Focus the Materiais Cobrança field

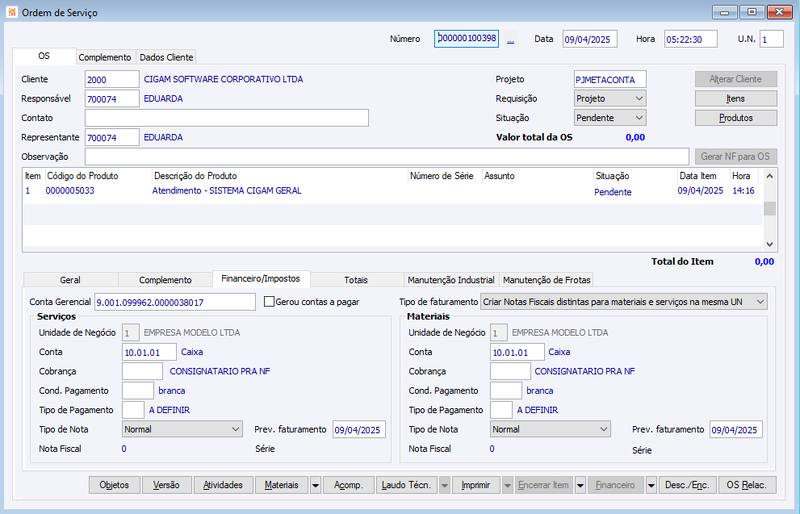pos(510,371)
